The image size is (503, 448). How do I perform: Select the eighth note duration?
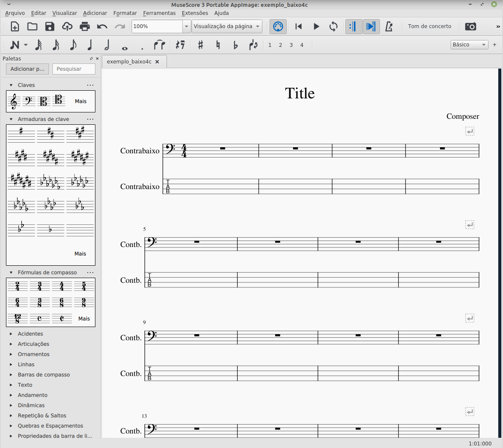(x=73, y=45)
